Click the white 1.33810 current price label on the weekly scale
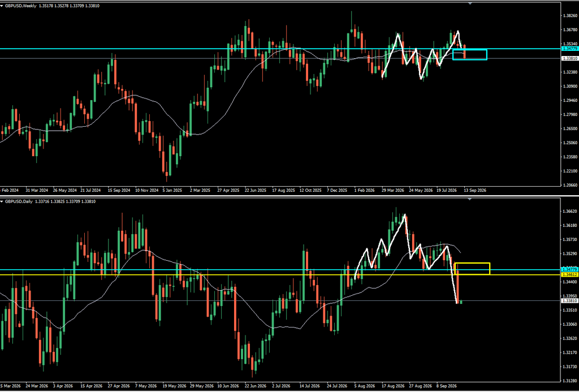Image resolution: width=579 pixels, height=392 pixels. click(x=569, y=58)
